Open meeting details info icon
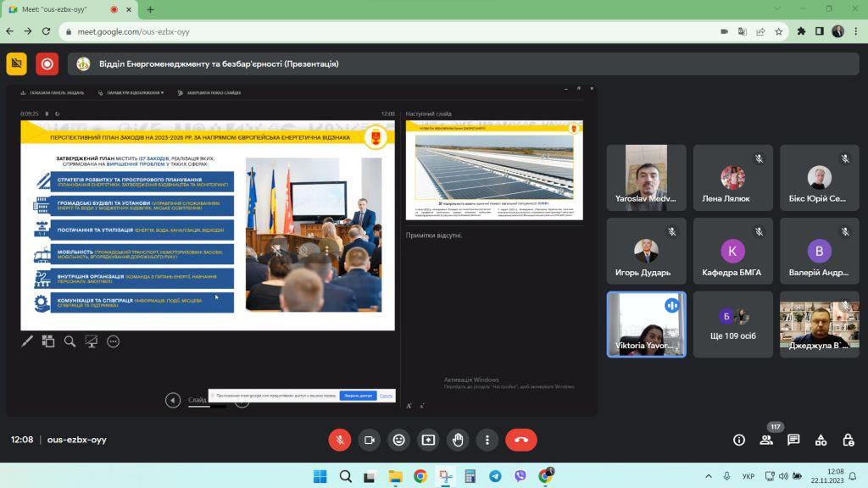 [x=739, y=440]
